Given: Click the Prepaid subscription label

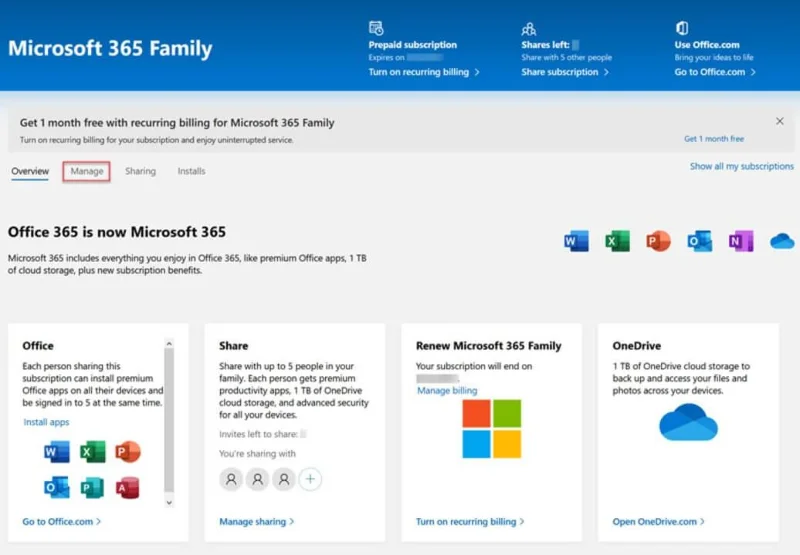Looking at the screenshot, I should click(x=413, y=45).
